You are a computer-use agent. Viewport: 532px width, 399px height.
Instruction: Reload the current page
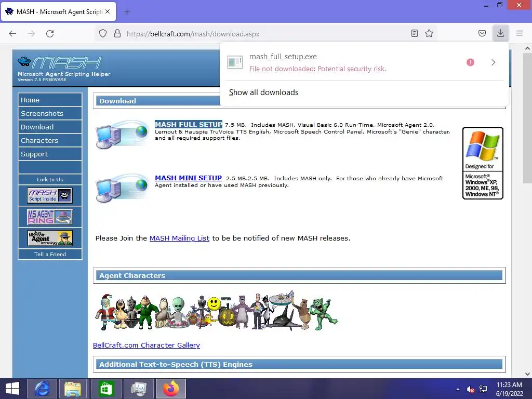point(50,34)
